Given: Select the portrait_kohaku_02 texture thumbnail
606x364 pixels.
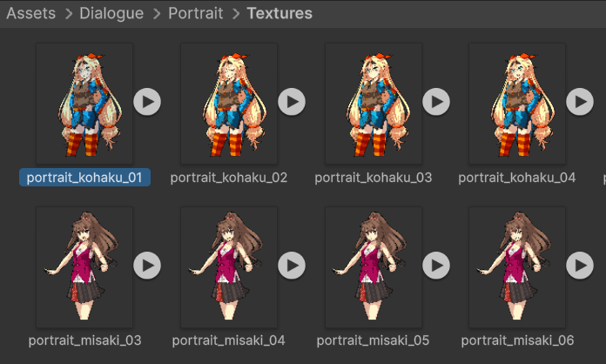Looking at the screenshot, I should pyautogui.click(x=229, y=104).
